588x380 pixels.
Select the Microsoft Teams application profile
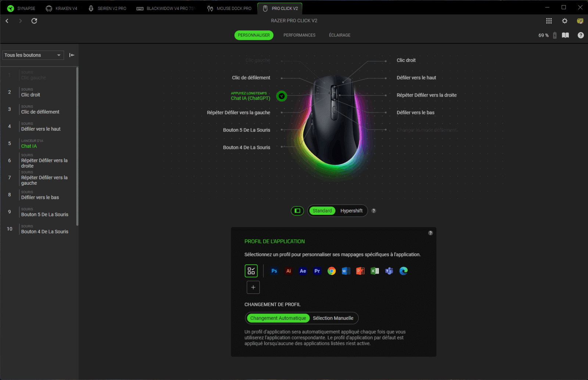[x=389, y=271]
